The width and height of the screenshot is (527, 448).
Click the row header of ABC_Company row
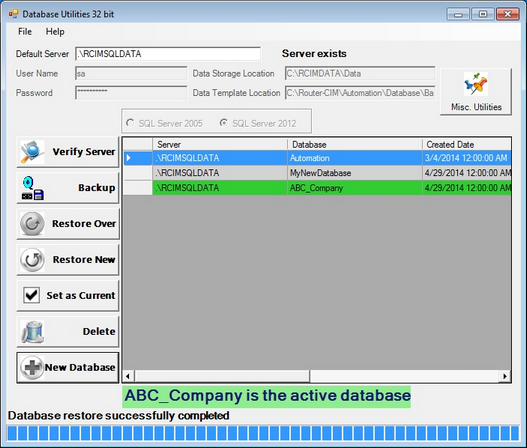(x=138, y=188)
